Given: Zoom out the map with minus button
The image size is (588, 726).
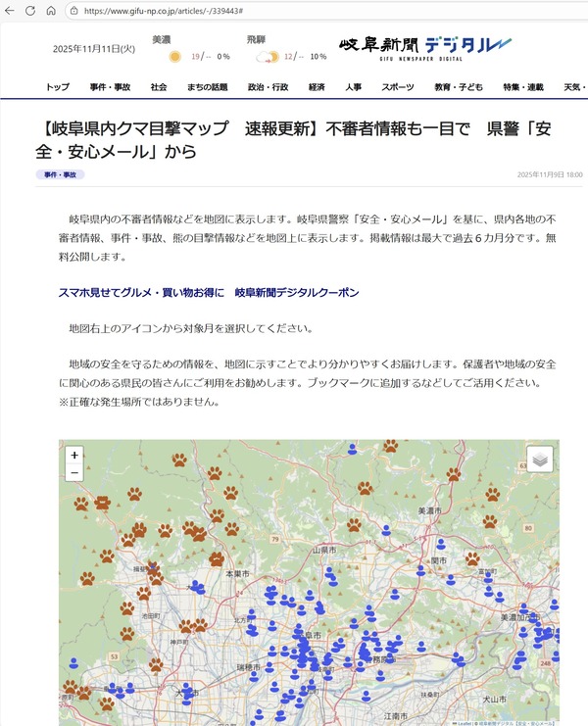Looking at the screenshot, I should coord(74,473).
